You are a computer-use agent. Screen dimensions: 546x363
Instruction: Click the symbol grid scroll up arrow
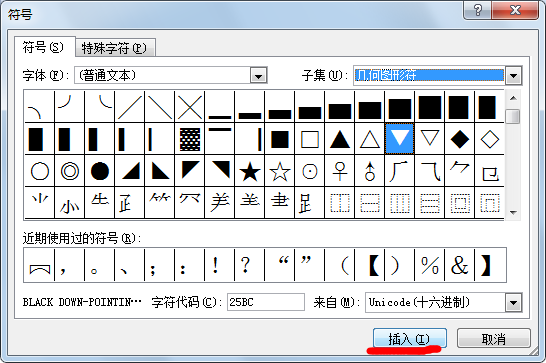(513, 98)
